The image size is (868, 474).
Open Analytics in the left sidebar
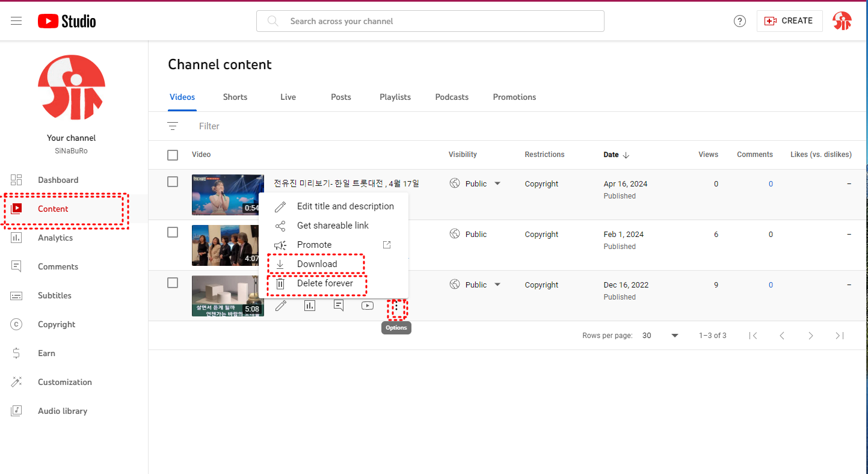coord(55,238)
